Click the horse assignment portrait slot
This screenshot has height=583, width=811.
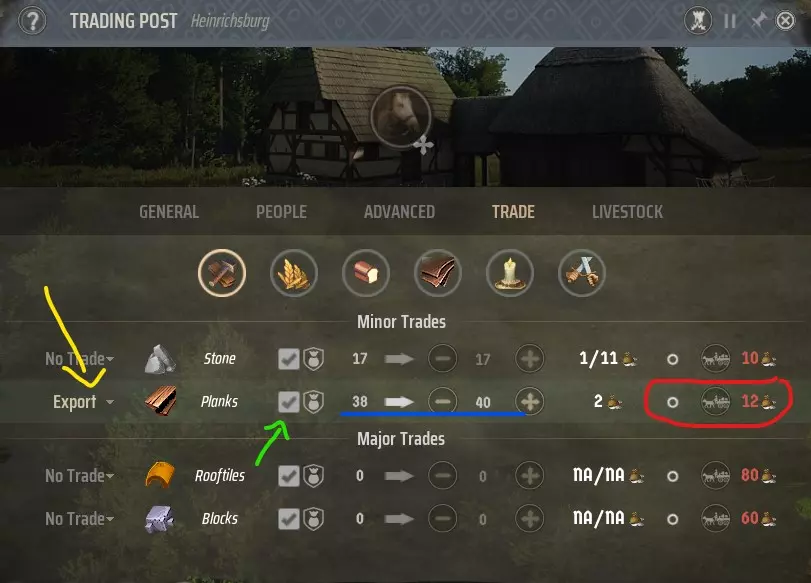pyautogui.click(x=401, y=117)
